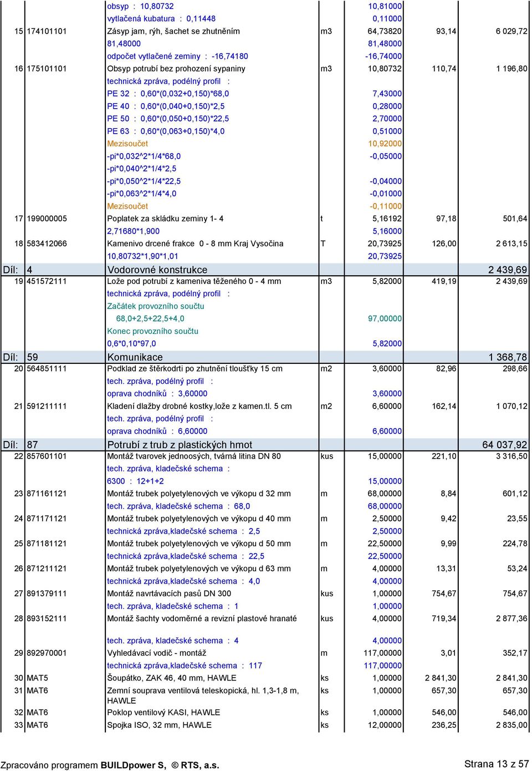
Task: Click the section heading 'Vodorovné konstrukce'
Action: coord(157,270)
